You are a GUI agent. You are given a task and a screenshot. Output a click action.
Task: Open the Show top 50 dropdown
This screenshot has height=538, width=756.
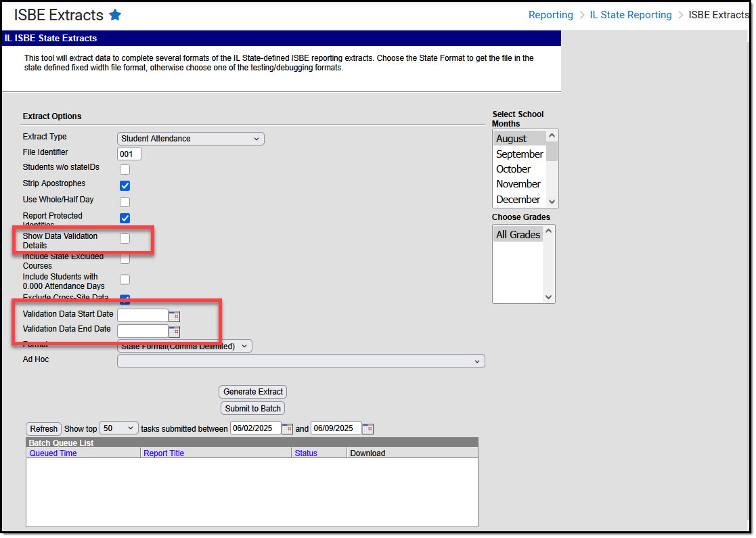click(118, 428)
